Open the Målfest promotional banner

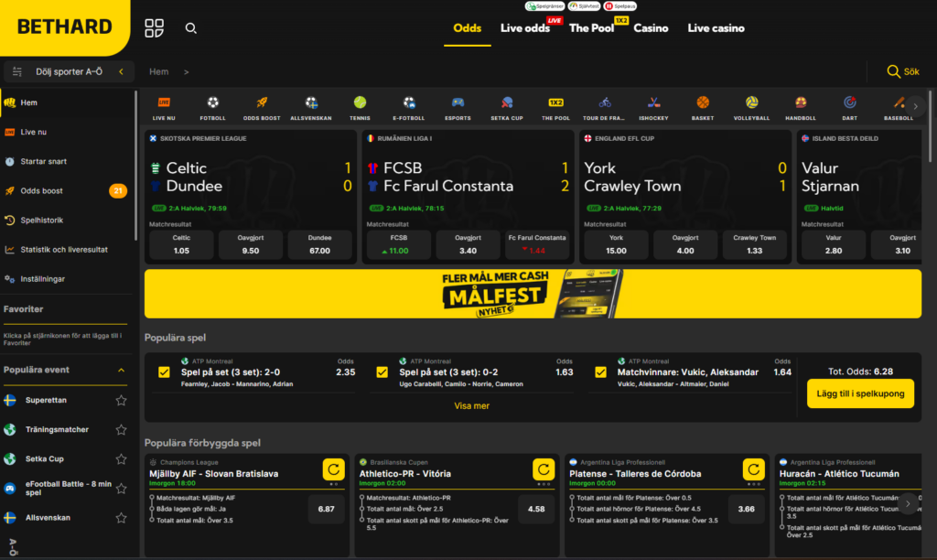coord(533,294)
